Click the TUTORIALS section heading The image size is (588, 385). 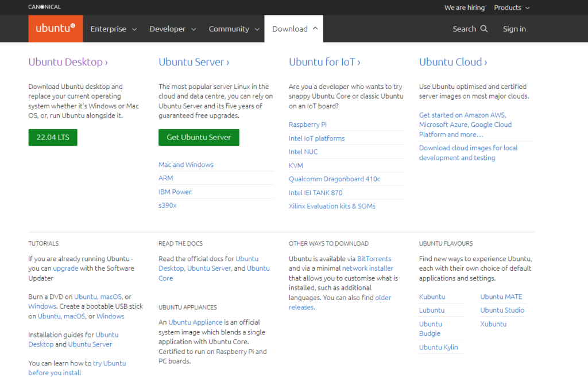coord(44,243)
